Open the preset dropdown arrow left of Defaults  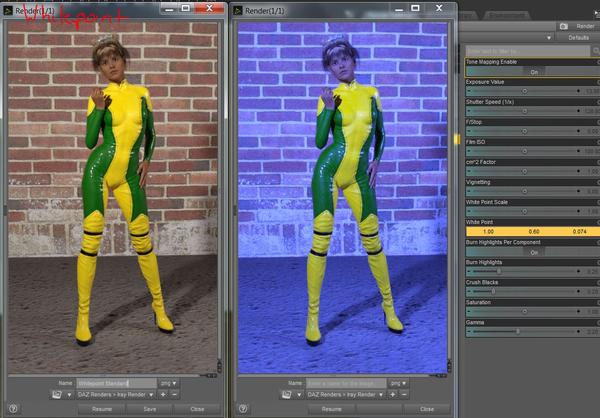pyautogui.click(x=549, y=38)
